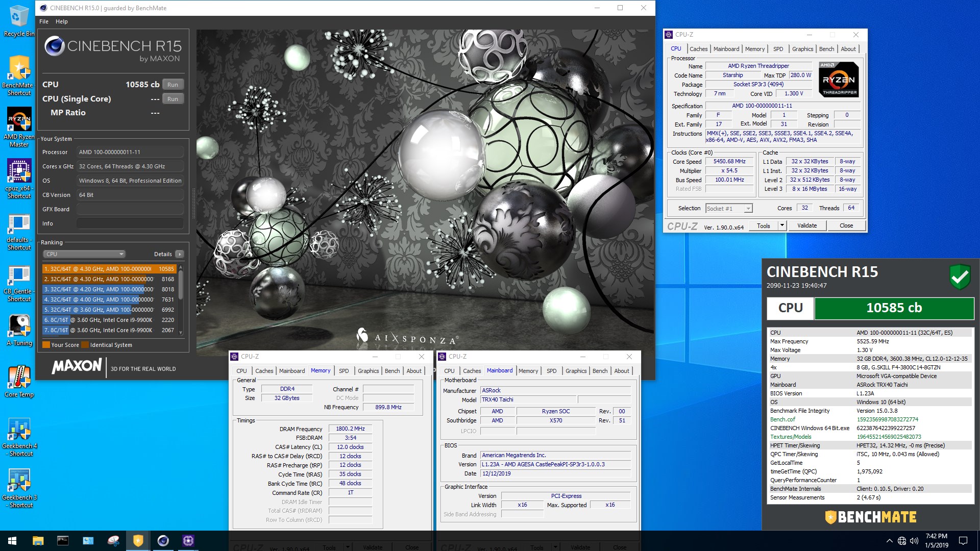Launch the Geekbench 3 shortcut
980x551 pixels.
pos(19,489)
